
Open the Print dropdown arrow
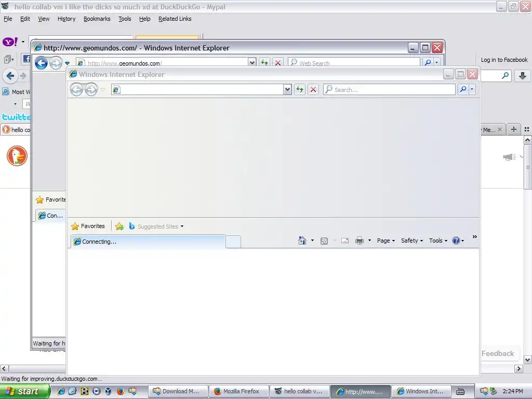pyautogui.click(x=369, y=241)
